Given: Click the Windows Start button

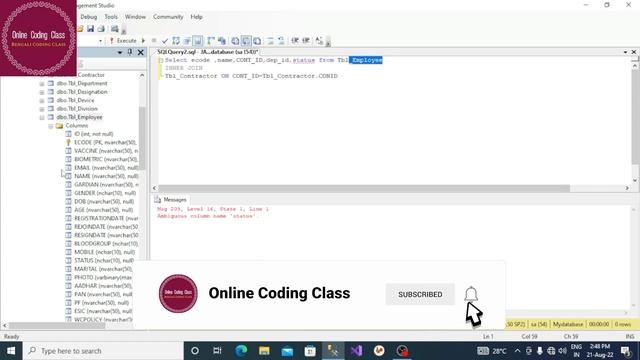Looking at the screenshot, I should click(11, 351).
